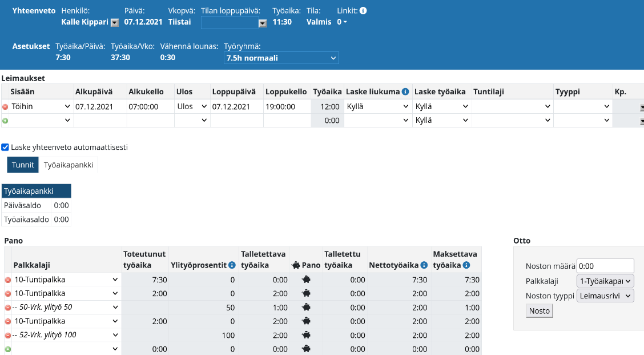Switch to the Työaikapankki tab
644x355 pixels.
coord(69,165)
